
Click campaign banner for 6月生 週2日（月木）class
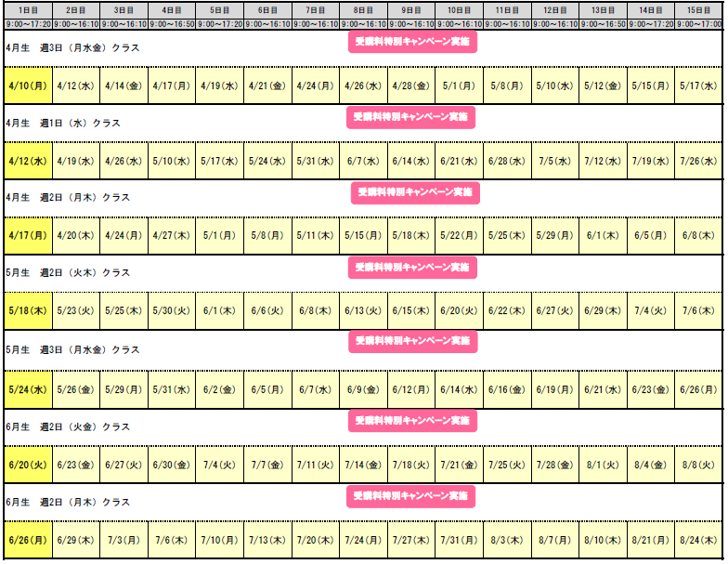410,496
